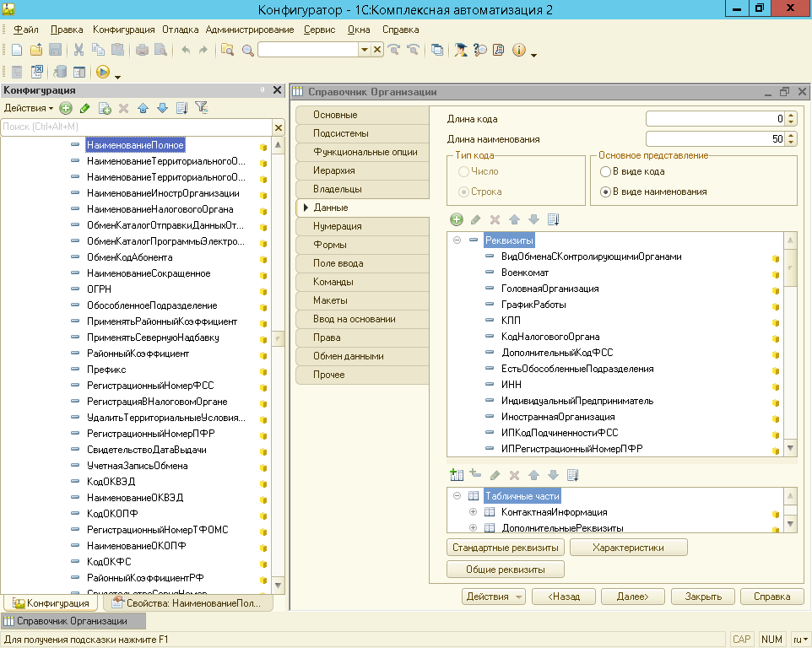Increase the Длина наименования spinner value
This screenshot has width=812, height=648.
click(792, 135)
